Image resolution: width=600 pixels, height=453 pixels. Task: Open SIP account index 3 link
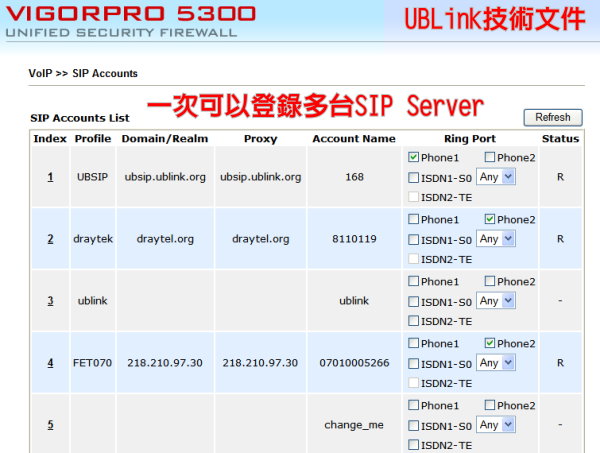point(50,301)
